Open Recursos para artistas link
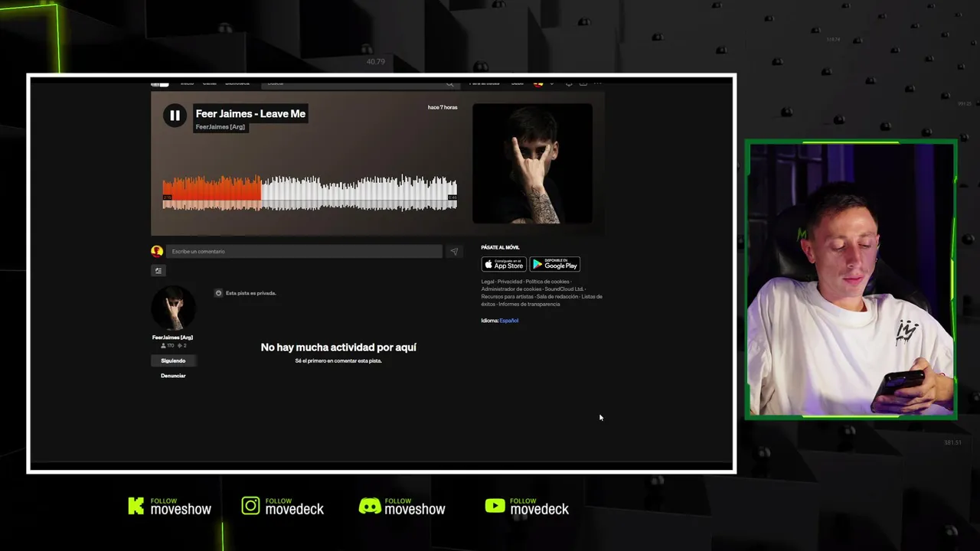 coord(508,297)
